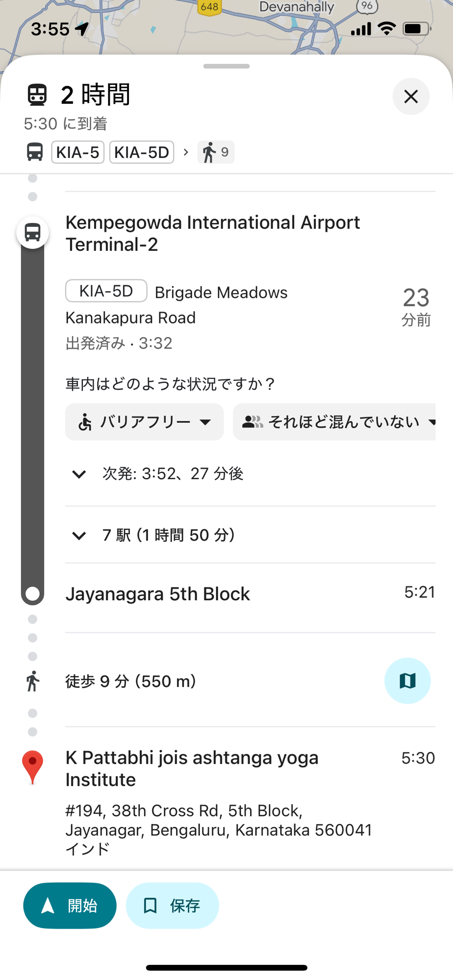The width and height of the screenshot is (453, 980).
Task: Select the KIA-5 bus route chip
Action: pyautogui.click(x=77, y=152)
